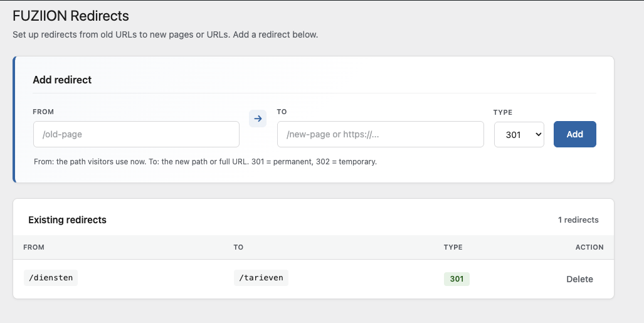Click the FROM label above the old-page field

tap(43, 112)
